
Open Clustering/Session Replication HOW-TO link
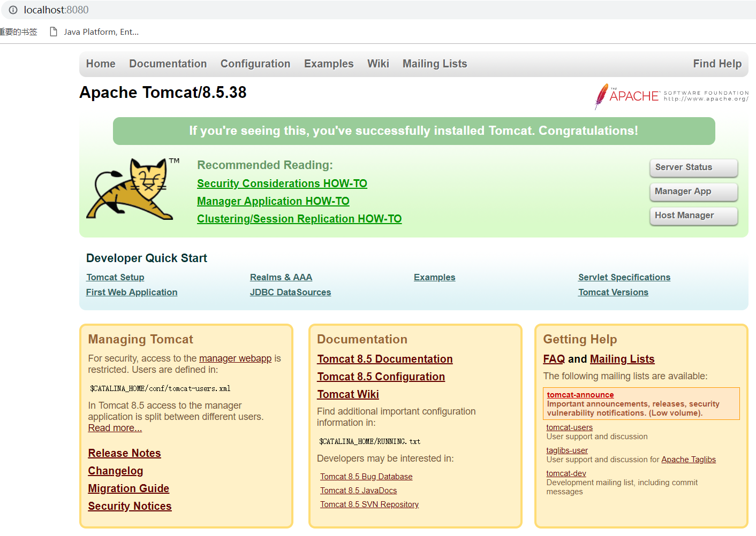[299, 219]
